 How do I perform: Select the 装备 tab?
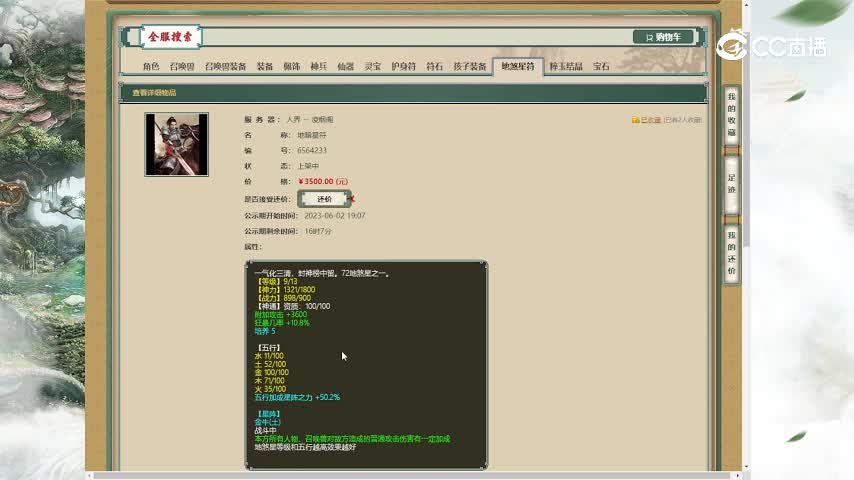(x=265, y=66)
